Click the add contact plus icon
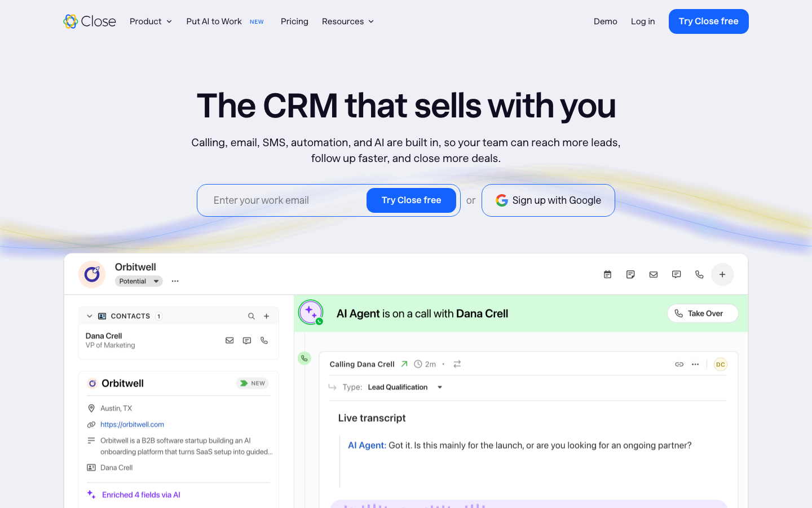Image resolution: width=812 pixels, height=508 pixels. coord(267,316)
